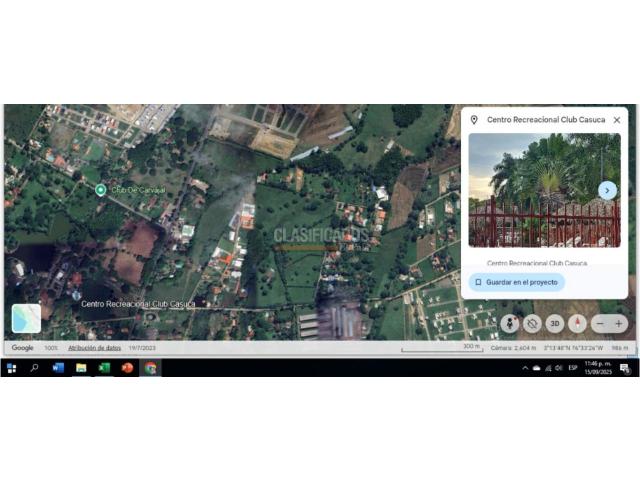
Task: Save place with Guardar en el proyecto
Action: click(x=516, y=282)
